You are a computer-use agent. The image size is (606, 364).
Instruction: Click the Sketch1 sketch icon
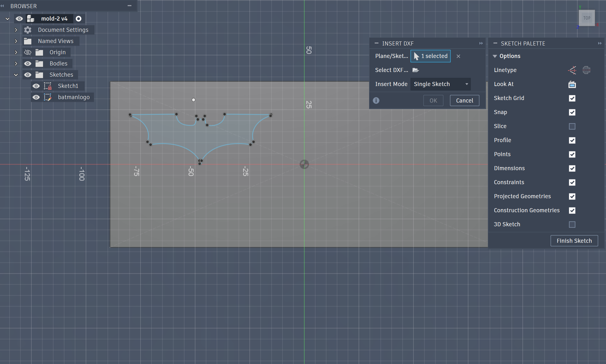pos(48,86)
